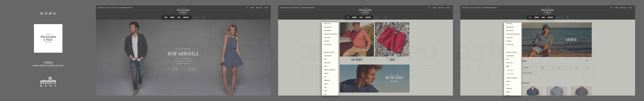Select Shirts in Mens menu screenshot sidebar
644x101 pixels.
[x=325, y=66]
